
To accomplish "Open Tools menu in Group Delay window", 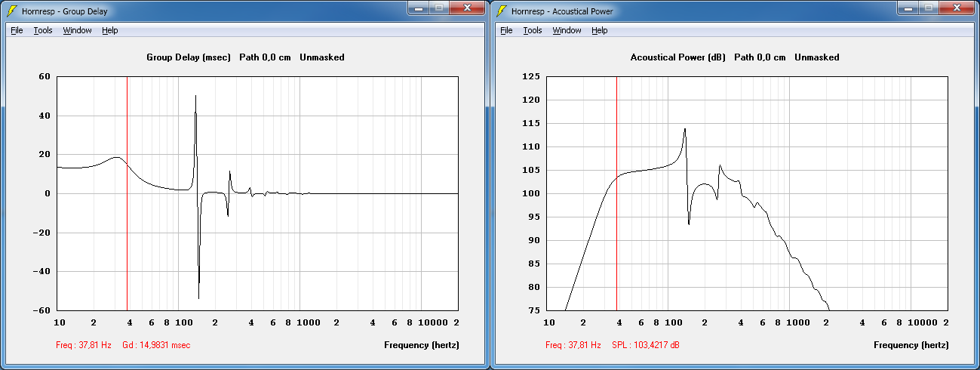I will (43, 30).
